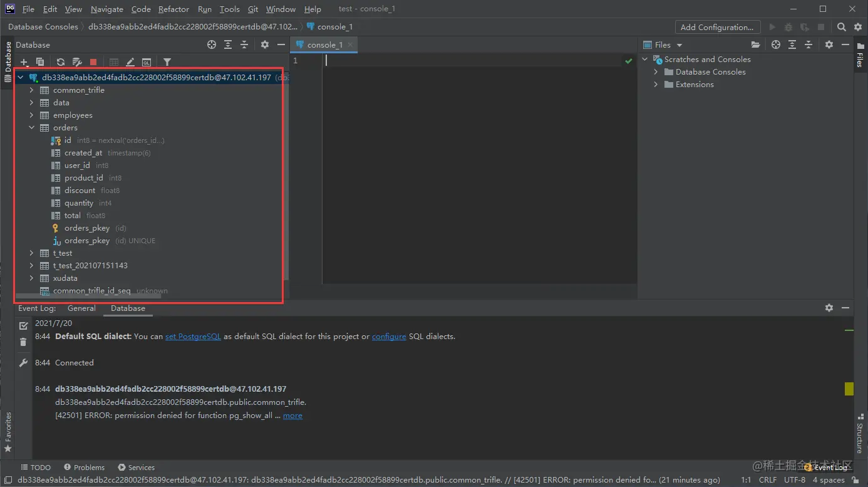This screenshot has height=487, width=868.
Task: Click the UTF-8 encoding in the status bar
Action: [794, 480]
